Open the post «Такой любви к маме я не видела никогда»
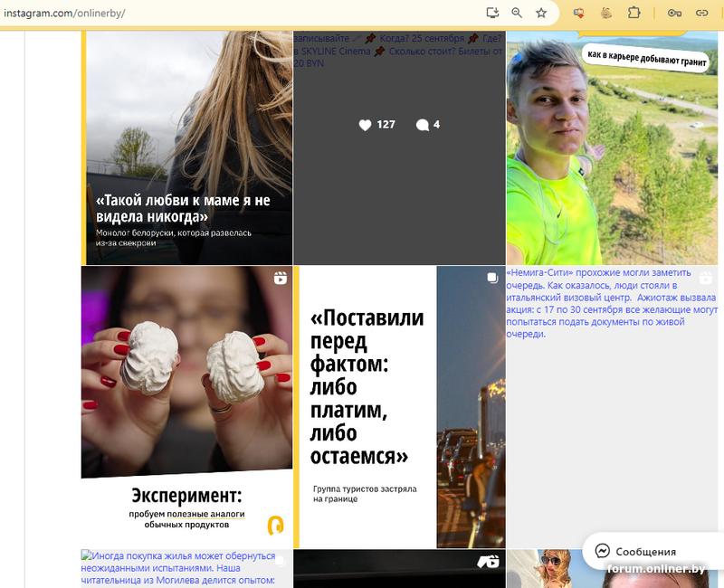724x588 pixels. tap(187, 147)
